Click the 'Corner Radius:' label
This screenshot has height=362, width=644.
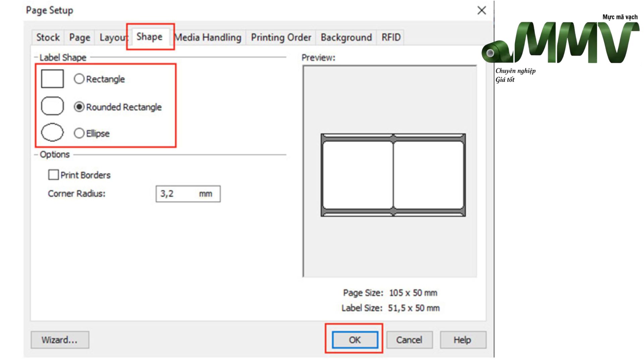(x=76, y=193)
